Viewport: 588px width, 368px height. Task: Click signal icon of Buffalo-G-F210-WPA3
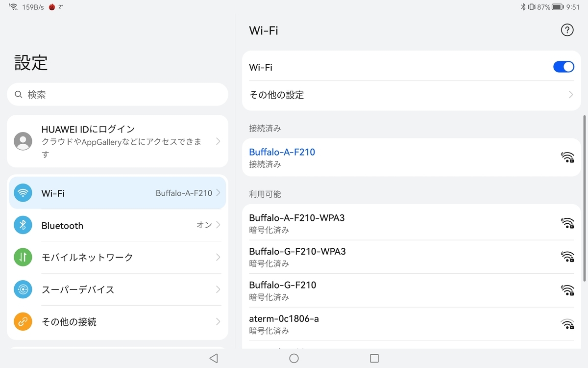coord(567,257)
